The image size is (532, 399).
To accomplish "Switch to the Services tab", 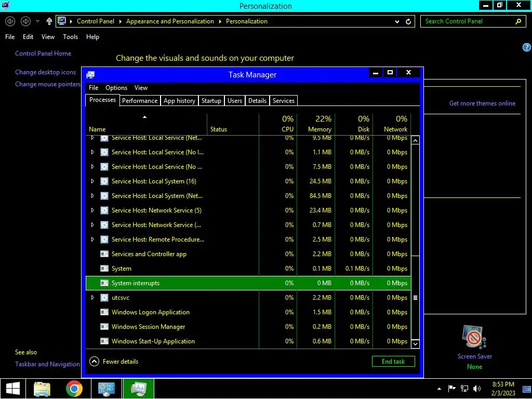I will (x=284, y=101).
